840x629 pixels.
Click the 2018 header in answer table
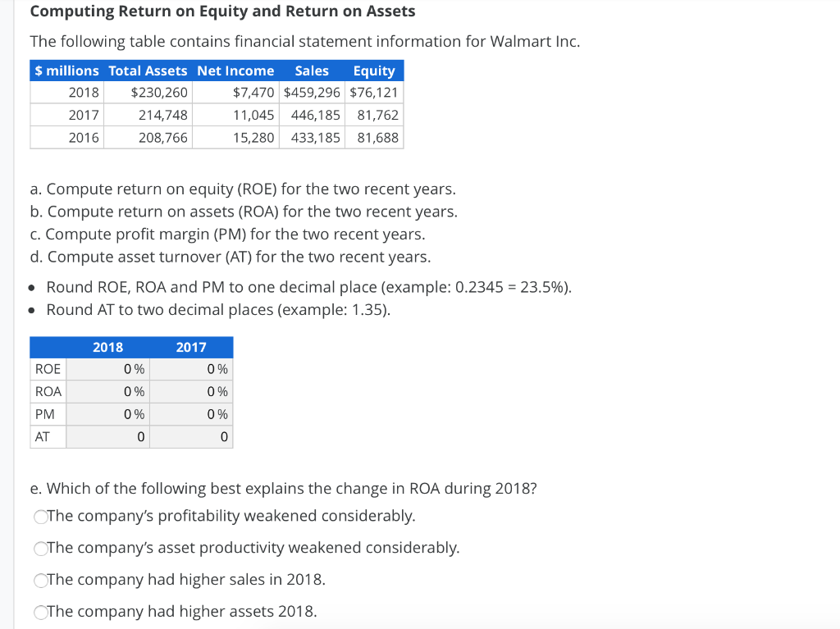(x=107, y=347)
